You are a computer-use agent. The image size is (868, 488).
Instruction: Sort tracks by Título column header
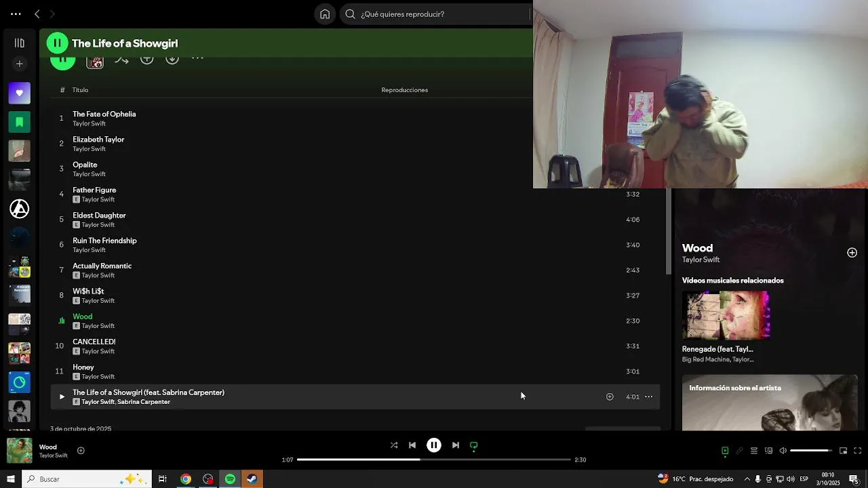tap(80, 90)
